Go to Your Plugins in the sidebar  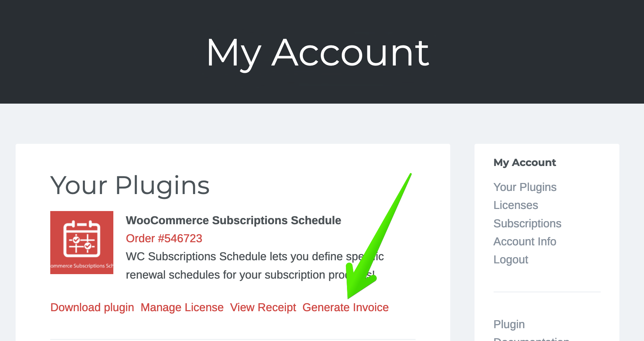(525, 187)
